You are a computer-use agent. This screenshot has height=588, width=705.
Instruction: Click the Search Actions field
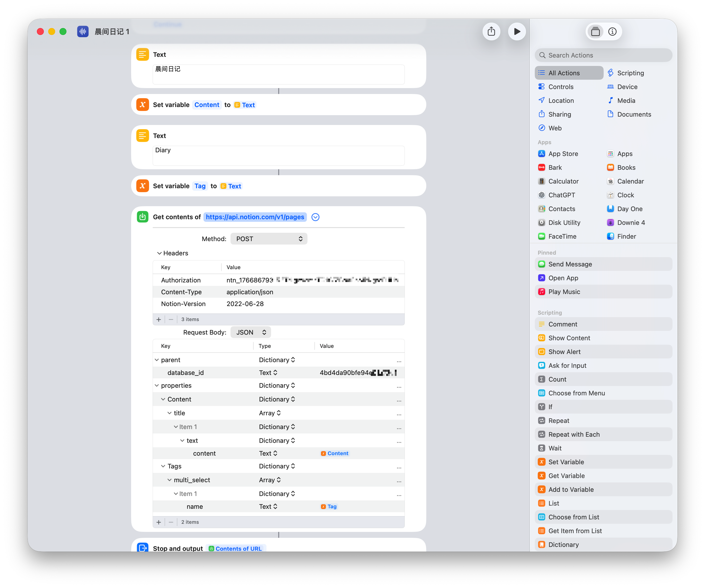point(603,55)
